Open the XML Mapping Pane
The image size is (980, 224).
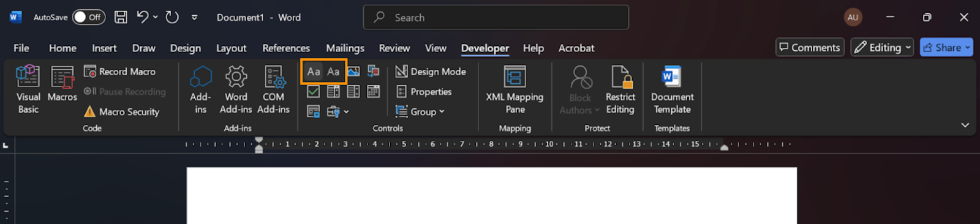coord(514,89)
